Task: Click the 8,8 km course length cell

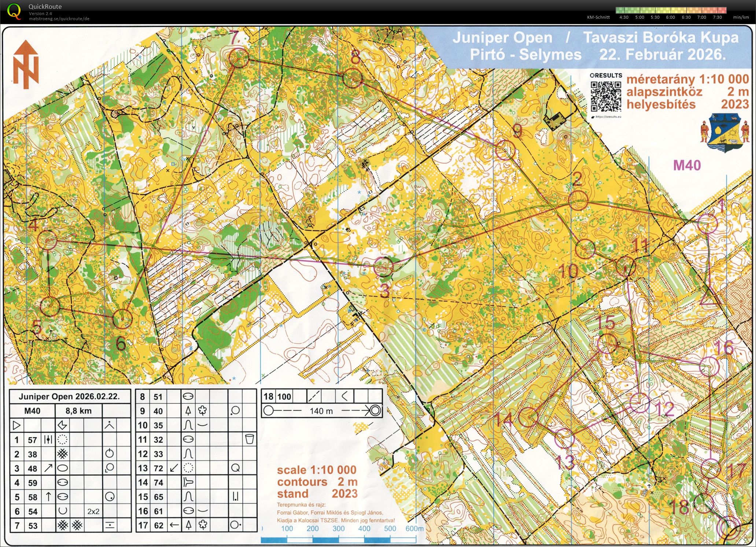Action: click(x=78, y=411)
